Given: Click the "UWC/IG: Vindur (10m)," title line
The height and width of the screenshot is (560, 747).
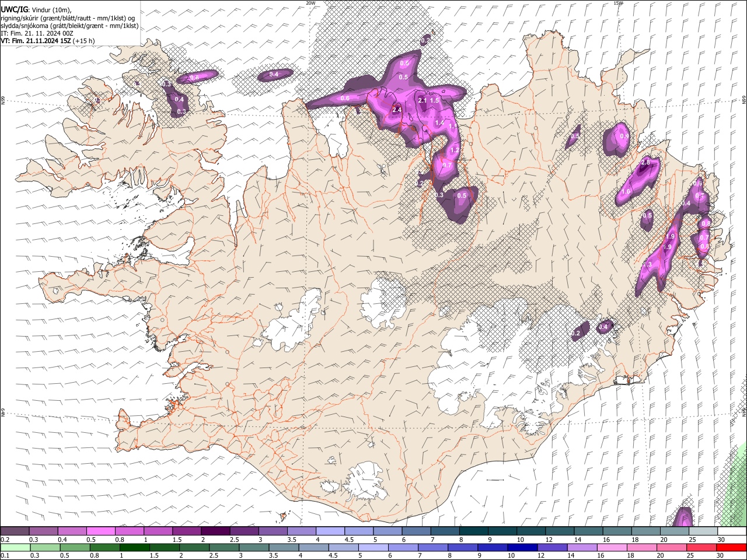Looking at the screenshot, I should click(x=36, y=10).
